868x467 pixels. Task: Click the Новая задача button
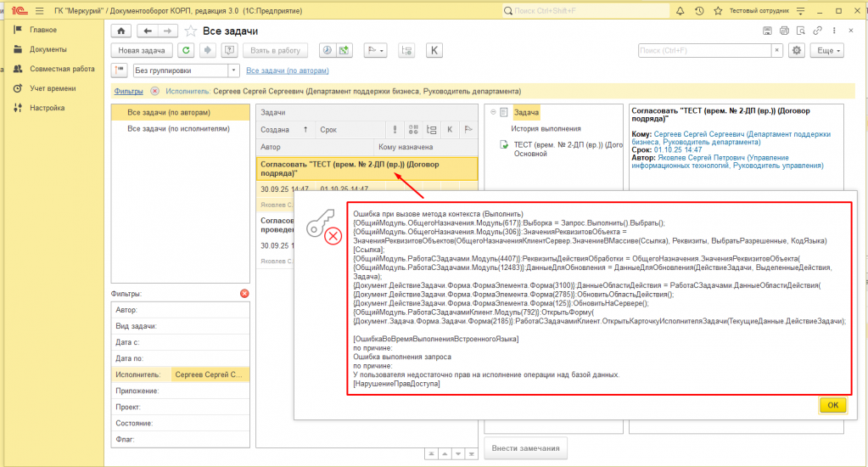point(141,51)
